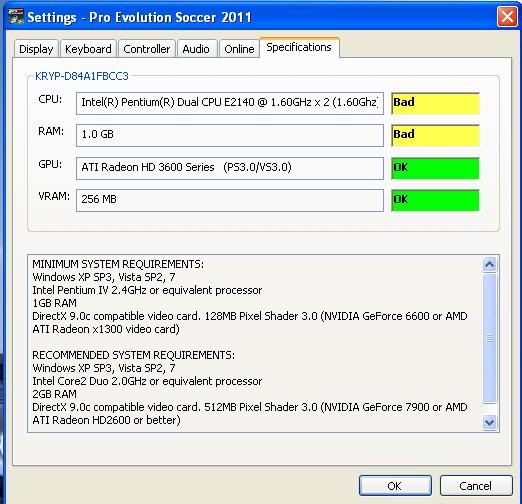Click the yellow Bad status for CPU
The height and width of the screenshot is (504, 522).
coord(435,103)
